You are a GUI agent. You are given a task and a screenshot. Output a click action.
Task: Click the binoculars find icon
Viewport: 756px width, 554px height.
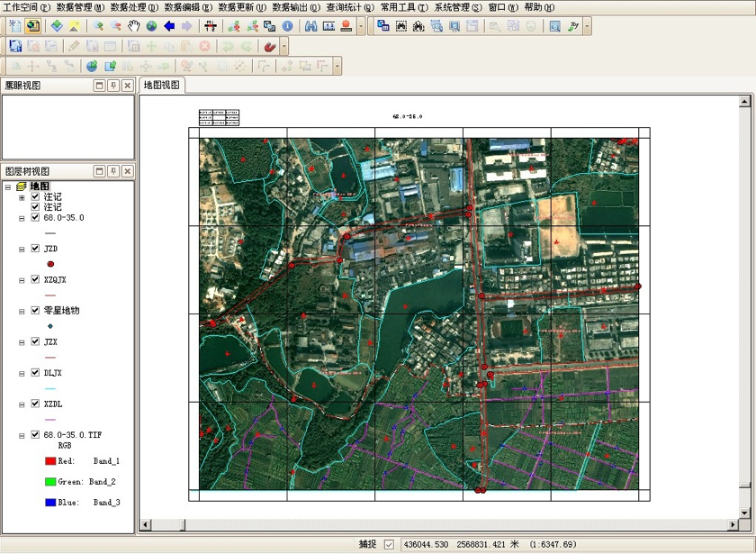click(310, 26)
